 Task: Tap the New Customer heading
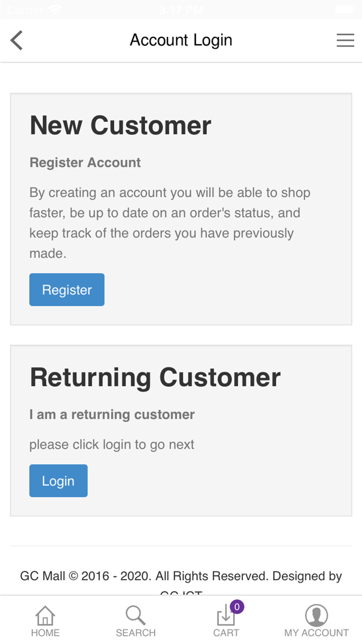pos(120,125)
